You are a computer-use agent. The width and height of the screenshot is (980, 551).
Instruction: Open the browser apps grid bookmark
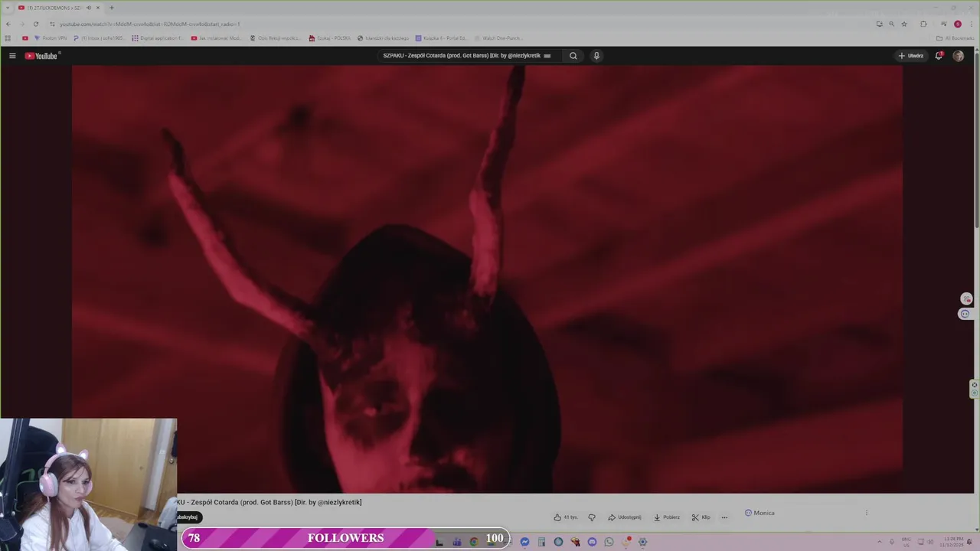(x=8, y=38)
